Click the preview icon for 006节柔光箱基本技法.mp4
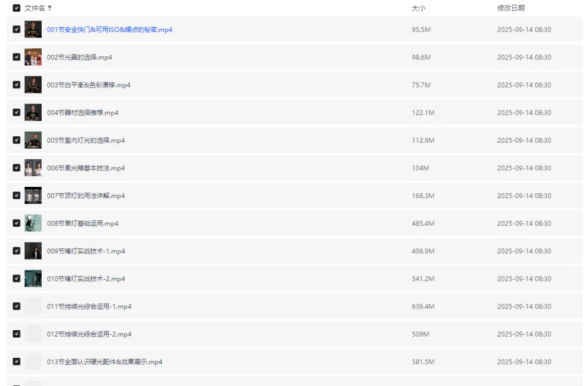Image resolution: width=588 pixels, height=386 pixels. (x=33, y=168)
